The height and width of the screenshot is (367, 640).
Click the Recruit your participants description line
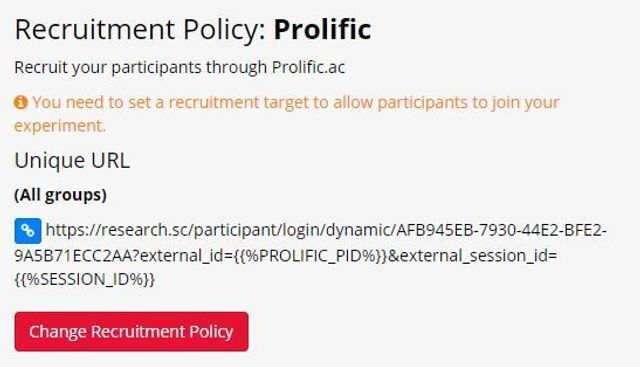pyautogui.click(x=180, y=67)
